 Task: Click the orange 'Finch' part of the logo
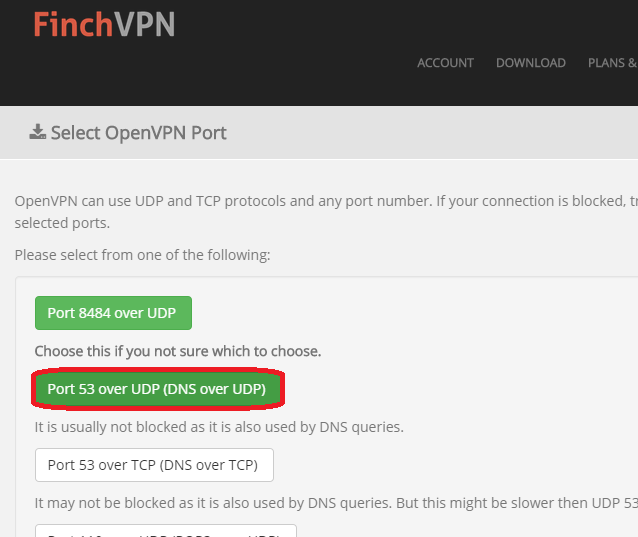coord(73,24)
